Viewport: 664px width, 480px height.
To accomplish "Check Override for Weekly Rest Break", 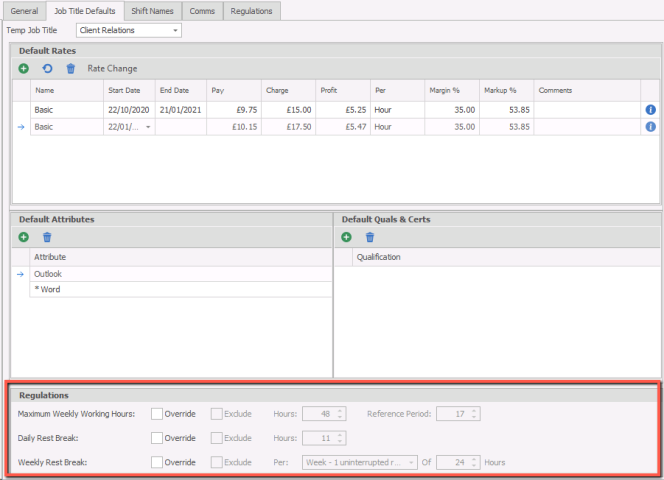I will 157,462.
